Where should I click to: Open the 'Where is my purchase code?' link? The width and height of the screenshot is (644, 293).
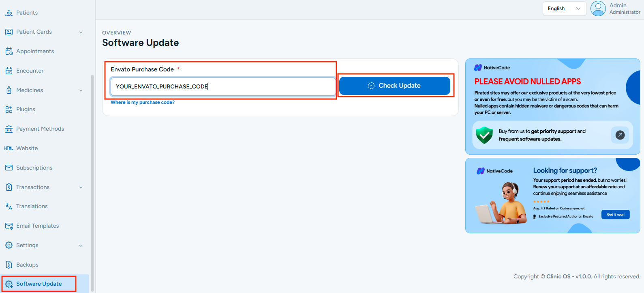tap(143, 103)
